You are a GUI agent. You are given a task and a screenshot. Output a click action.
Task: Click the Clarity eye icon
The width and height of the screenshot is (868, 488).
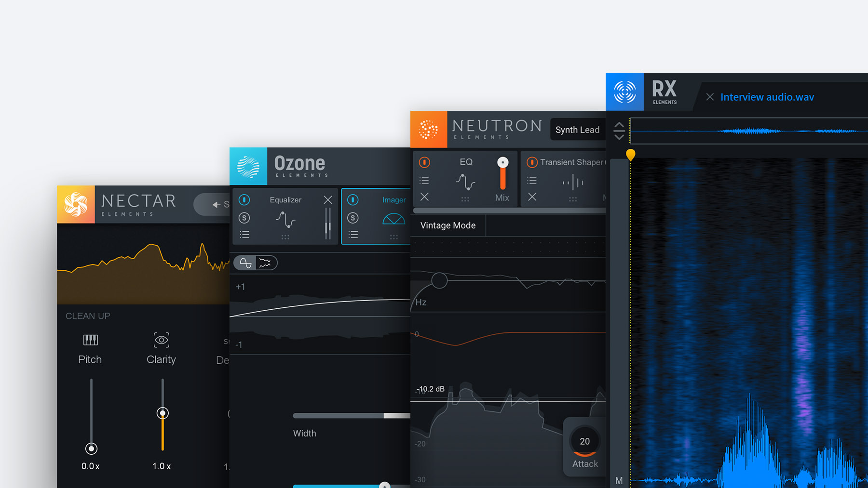161,340
